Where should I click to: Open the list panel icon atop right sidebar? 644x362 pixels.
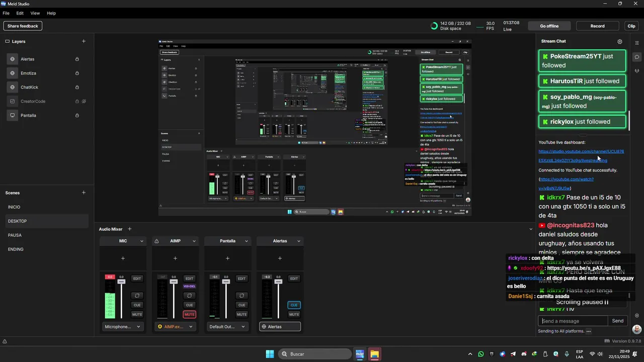[637, 43]
